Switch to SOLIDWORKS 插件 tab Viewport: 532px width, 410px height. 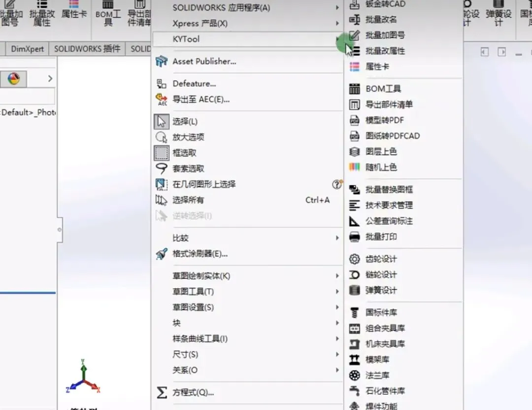(87, 49)
